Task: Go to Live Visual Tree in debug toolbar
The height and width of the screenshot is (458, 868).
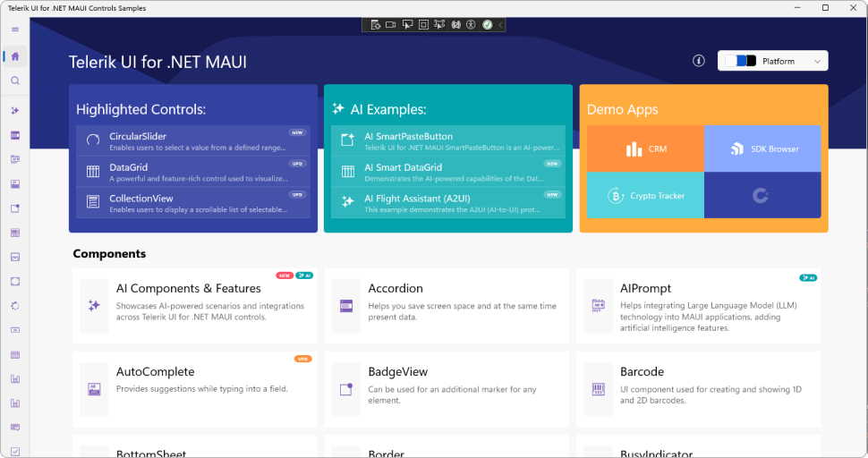Action: (x=375, y=25)
